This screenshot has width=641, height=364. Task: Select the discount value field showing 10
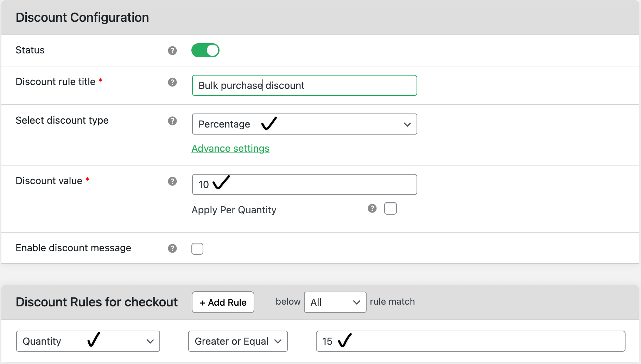(304, 184)
